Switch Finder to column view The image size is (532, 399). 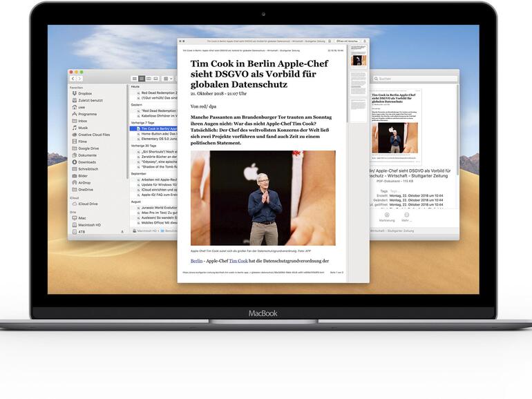point(149,79)
